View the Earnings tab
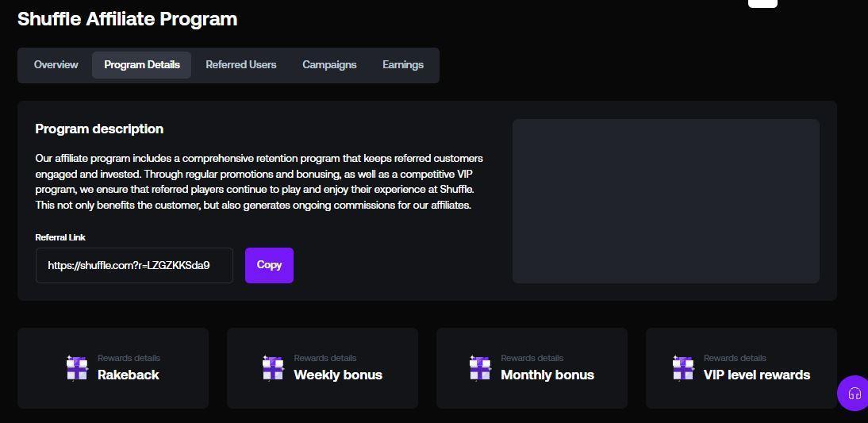The width and height of the screenshot is (868, 423). coord(403,65)
